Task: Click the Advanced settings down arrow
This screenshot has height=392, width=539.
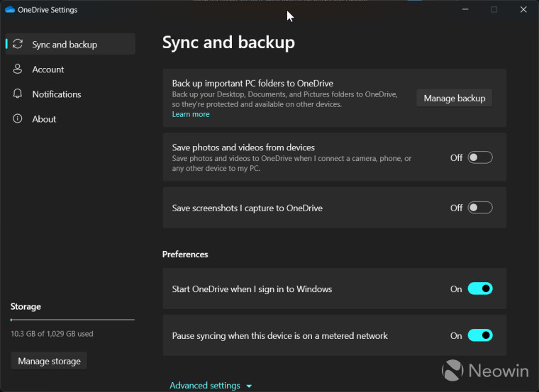Action: pos(249,386)
